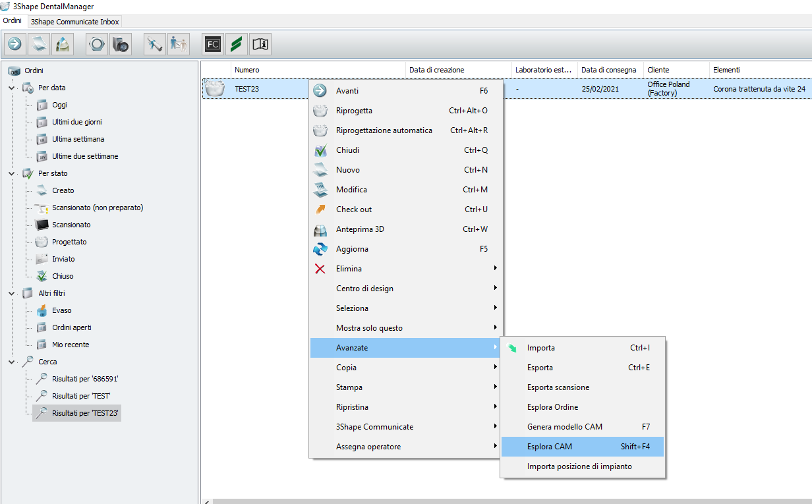Open the Ripristina submenu entry
This screenshot has height=504, width=812.
click(x=406, y=407)
